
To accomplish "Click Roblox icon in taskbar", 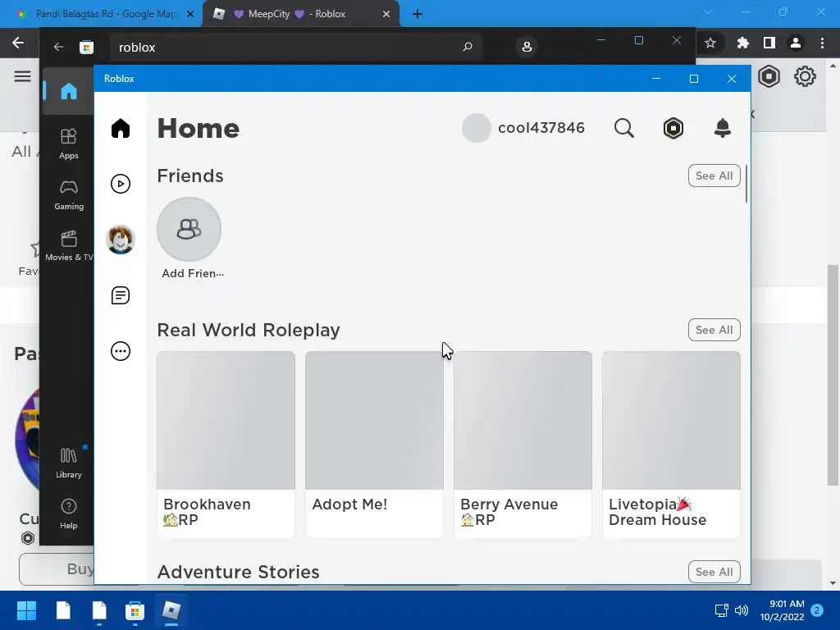I will click(x=171, y=610).
